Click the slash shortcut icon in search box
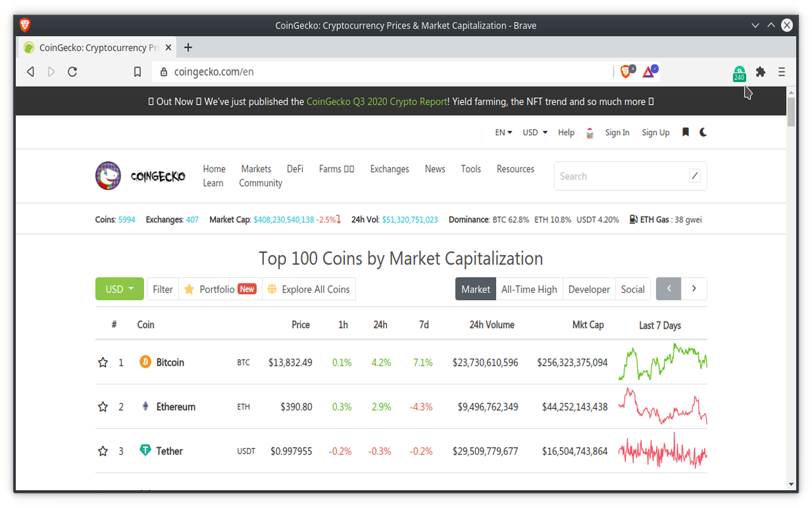The image size is (812, 508). tap(695, 176)
